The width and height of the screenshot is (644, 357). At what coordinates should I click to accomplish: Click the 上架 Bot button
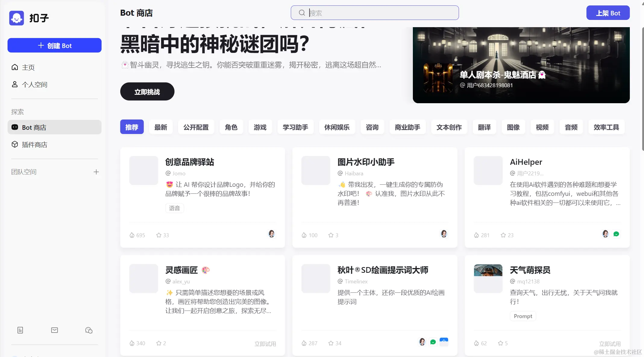[608, 13]
